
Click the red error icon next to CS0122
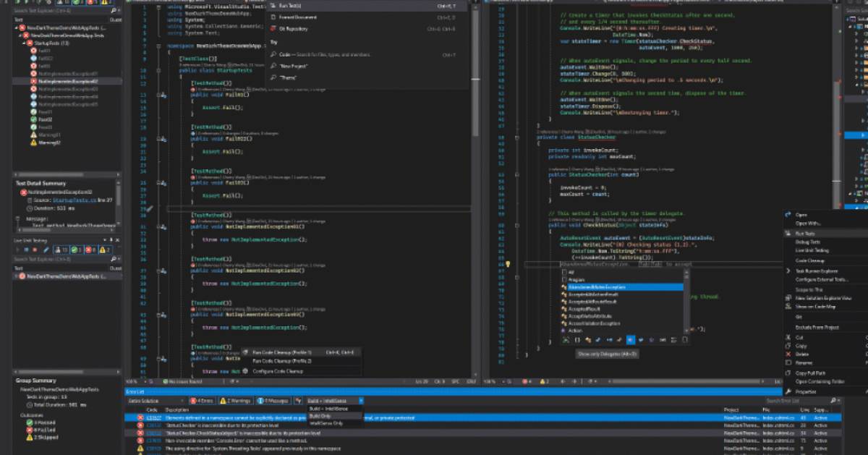point(140,424)
